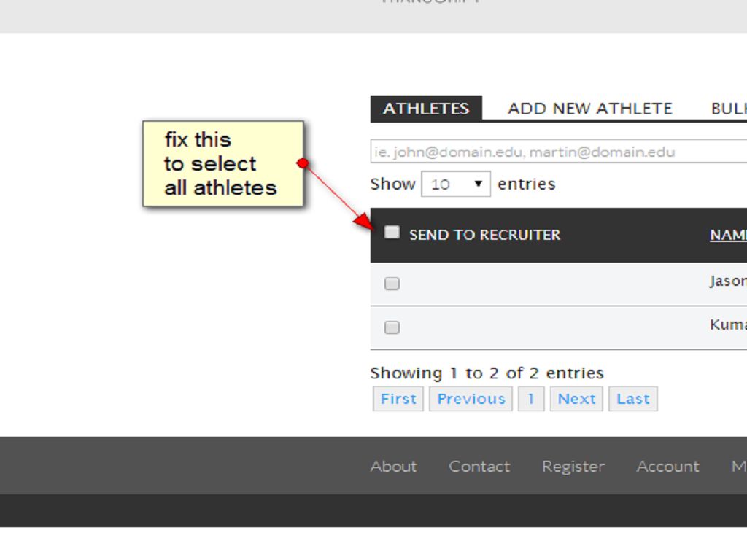Viewport: 747px width, 560px height.
Task: Open the Show entries count dropdown
Action: 456,184
